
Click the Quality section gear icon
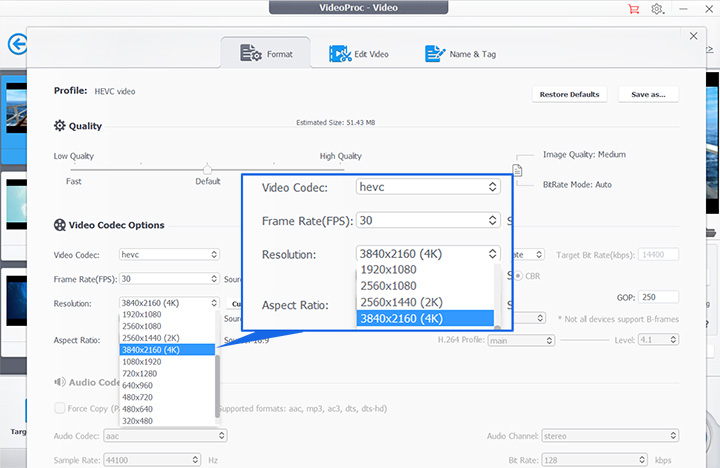pyautogui.click(x=60, y=126)
